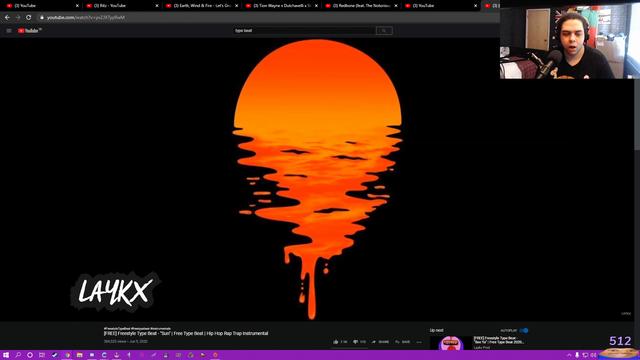Click the YouTube logo to go home
This screenshot has height=360, width=640.
point(29,31)
